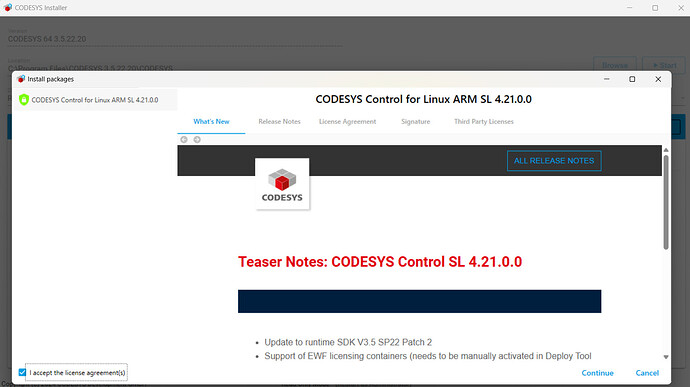Click Continue to install the package
The width and height of the screenshot is (690, 387).
pos(597,373)
